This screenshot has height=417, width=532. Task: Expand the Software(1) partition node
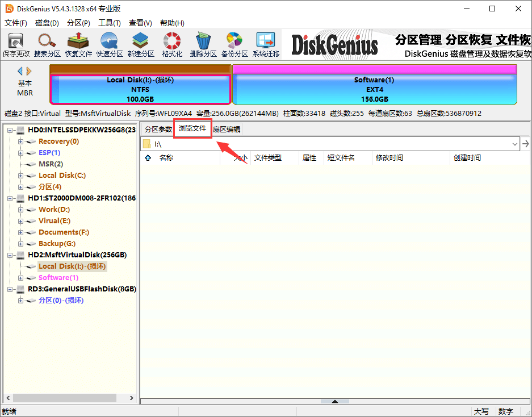20,278
